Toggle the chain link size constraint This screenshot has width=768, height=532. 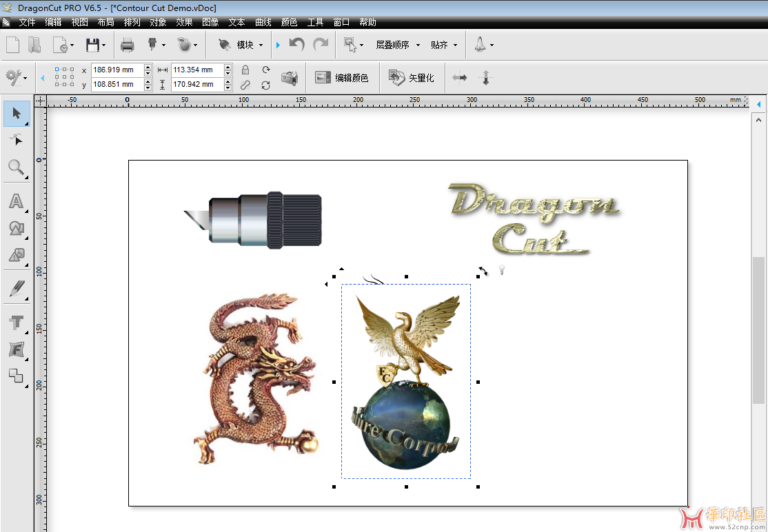245,85
